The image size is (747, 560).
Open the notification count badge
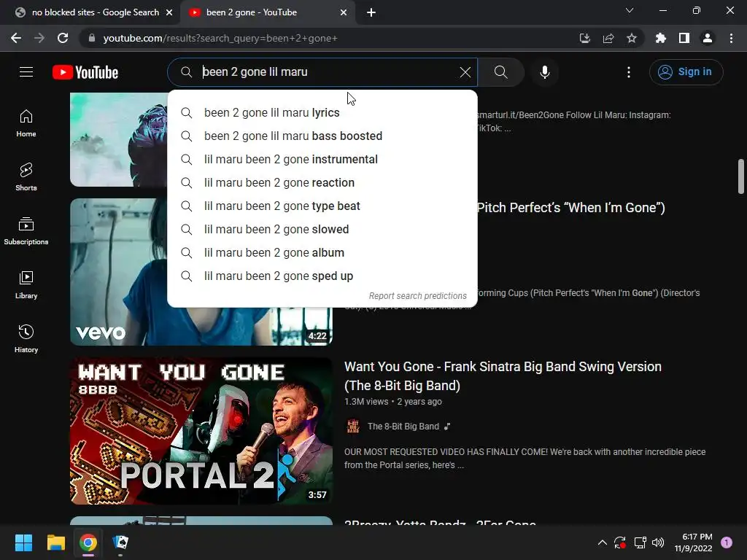tap(727, 542)
